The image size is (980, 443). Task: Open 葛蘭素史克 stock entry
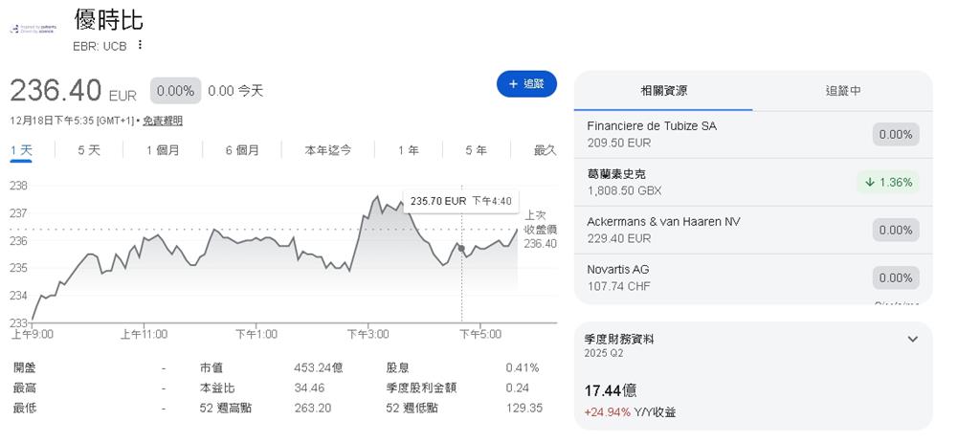pos(753,183)
